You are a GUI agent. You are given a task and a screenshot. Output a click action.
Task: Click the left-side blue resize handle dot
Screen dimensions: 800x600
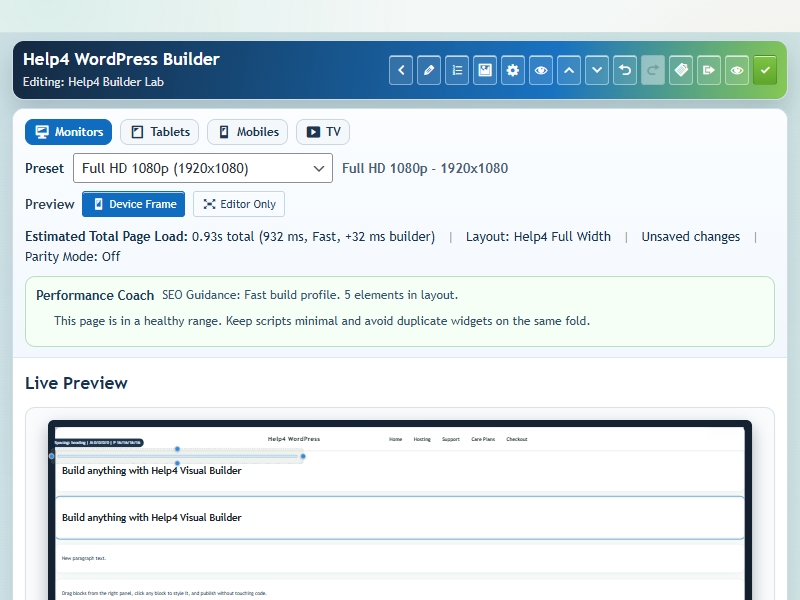click(52, 456)
